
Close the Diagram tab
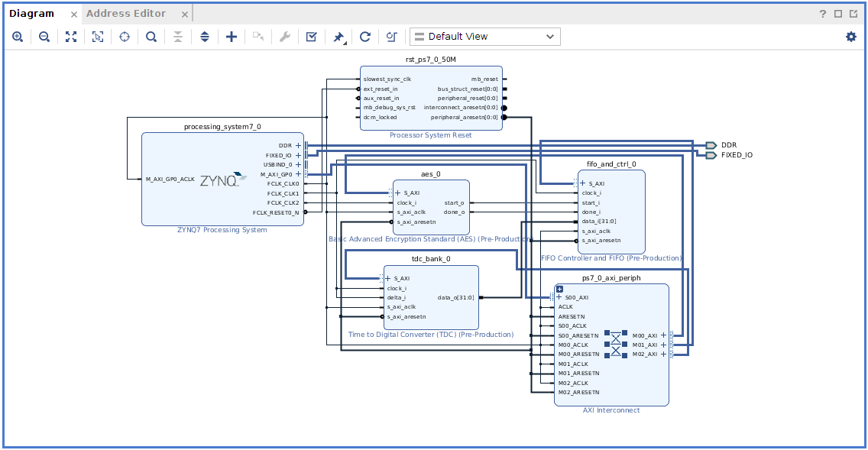click(73, 15)
